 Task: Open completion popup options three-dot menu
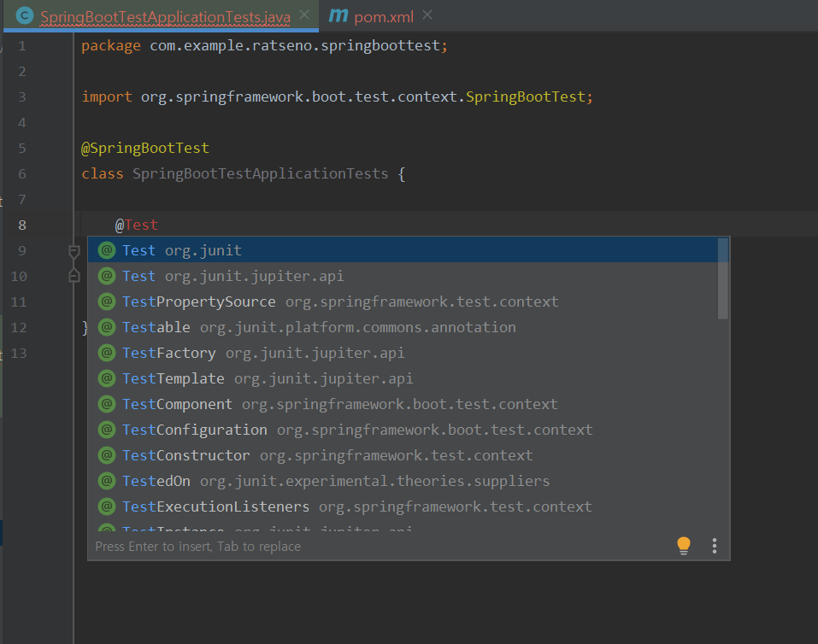715,546
